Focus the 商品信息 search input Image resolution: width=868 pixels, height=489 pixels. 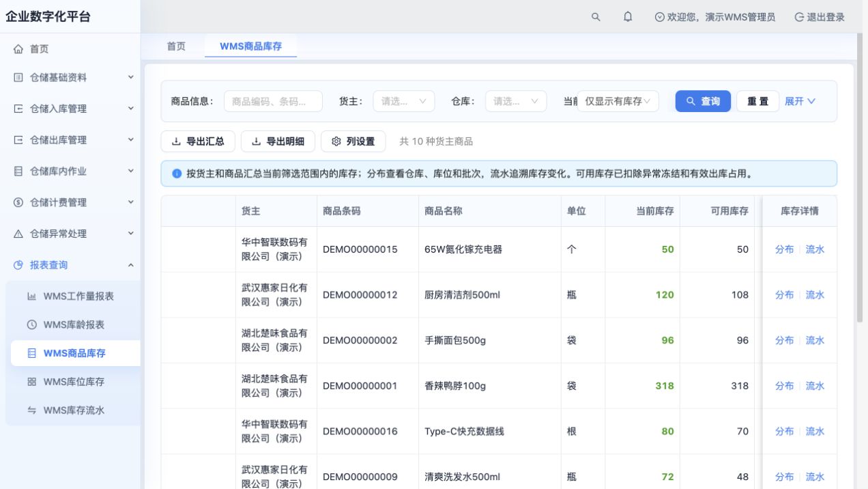pyautogui.click(x=273, y=101)
